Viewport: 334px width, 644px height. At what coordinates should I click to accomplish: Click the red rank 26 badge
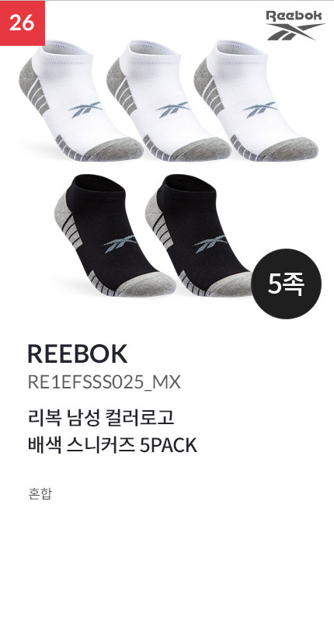click(23, 23)
